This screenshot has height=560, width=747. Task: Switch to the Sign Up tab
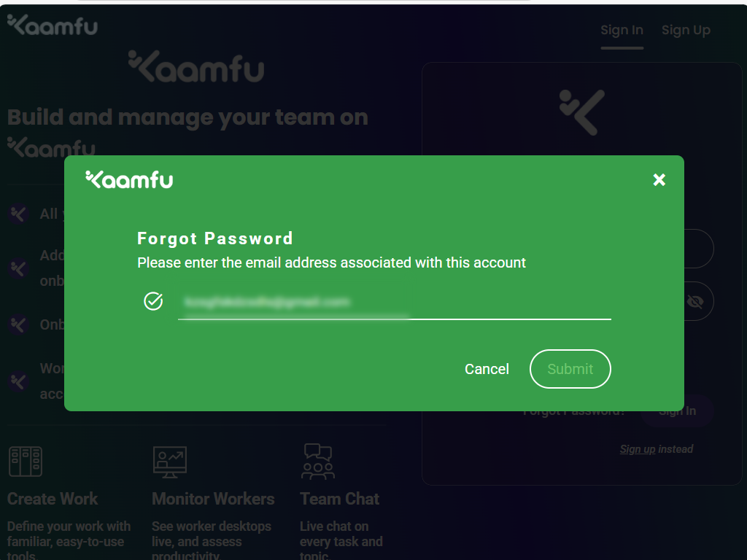coord(686,30)
